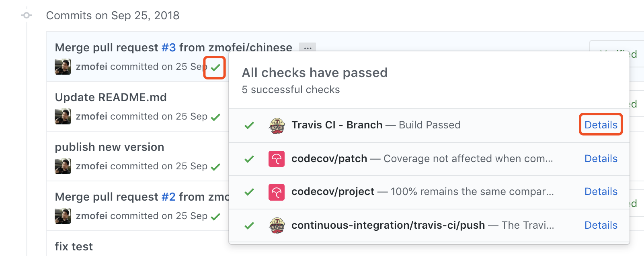Click zmofei avatar on first commit
644x256 pixels.
63,67
